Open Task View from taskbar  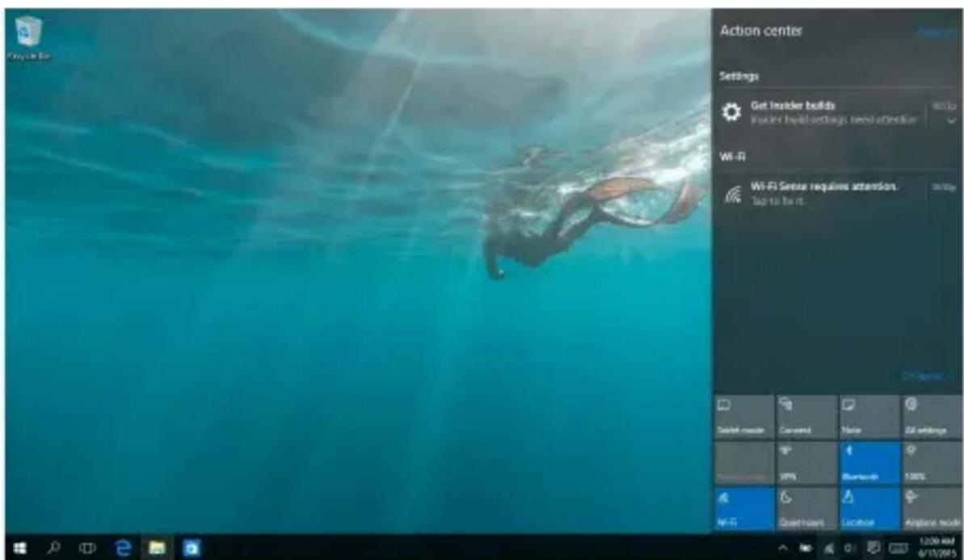pyautogui.click(x=87, y=547)
